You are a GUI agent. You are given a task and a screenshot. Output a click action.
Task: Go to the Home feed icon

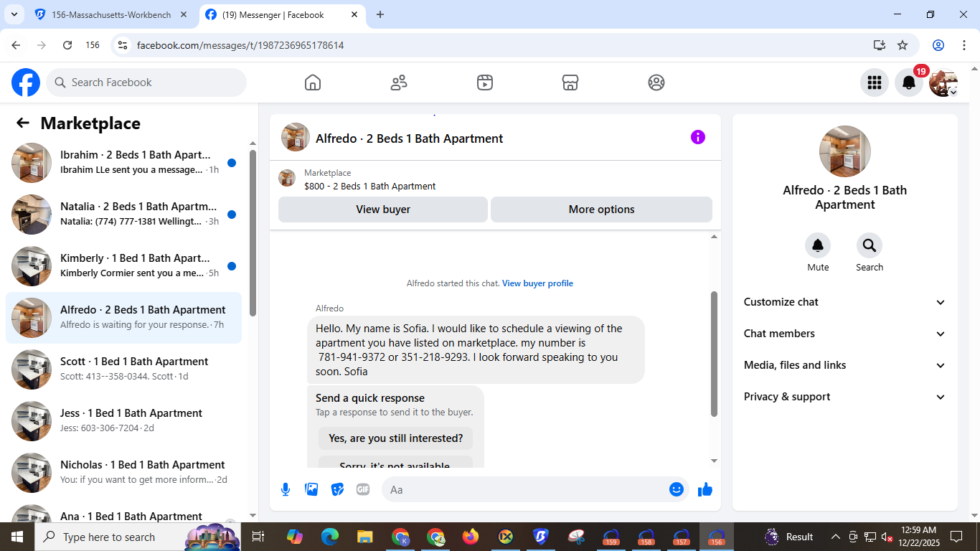pos(313,83)
